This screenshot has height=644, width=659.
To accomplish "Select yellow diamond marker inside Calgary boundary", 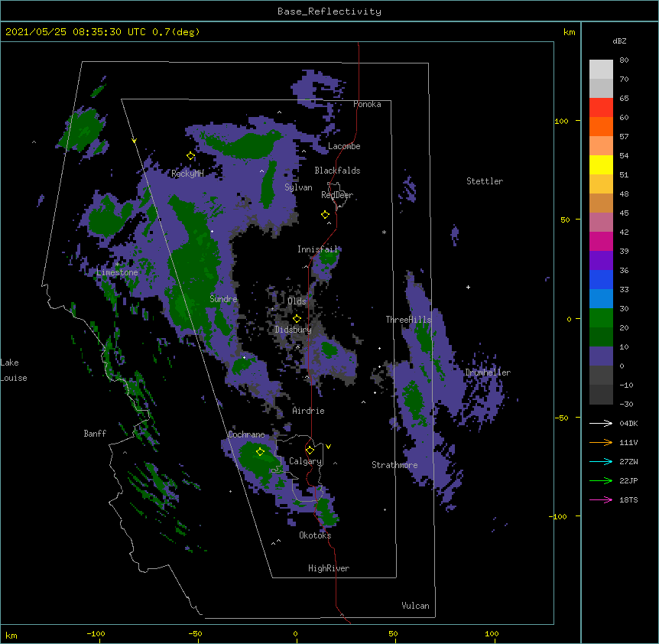I will click(x=310, y=450).
